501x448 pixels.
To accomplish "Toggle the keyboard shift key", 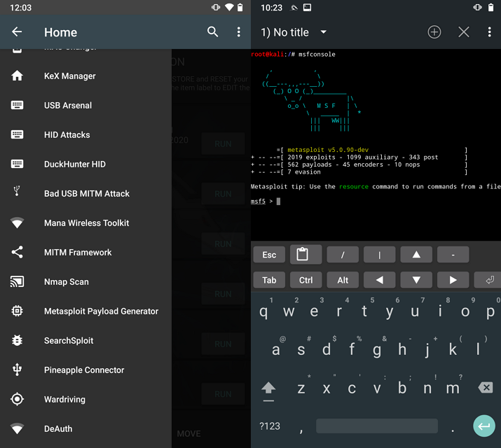I will tap(268, 388).
